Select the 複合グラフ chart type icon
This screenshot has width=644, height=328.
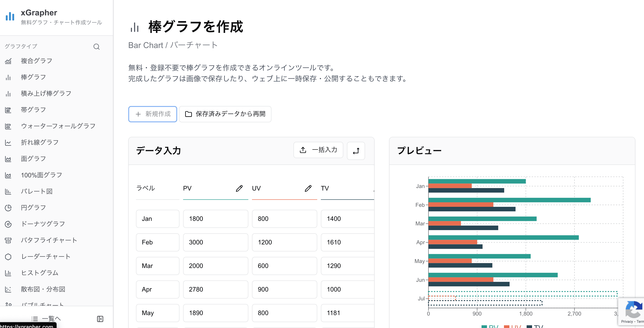tap(9, 61)
